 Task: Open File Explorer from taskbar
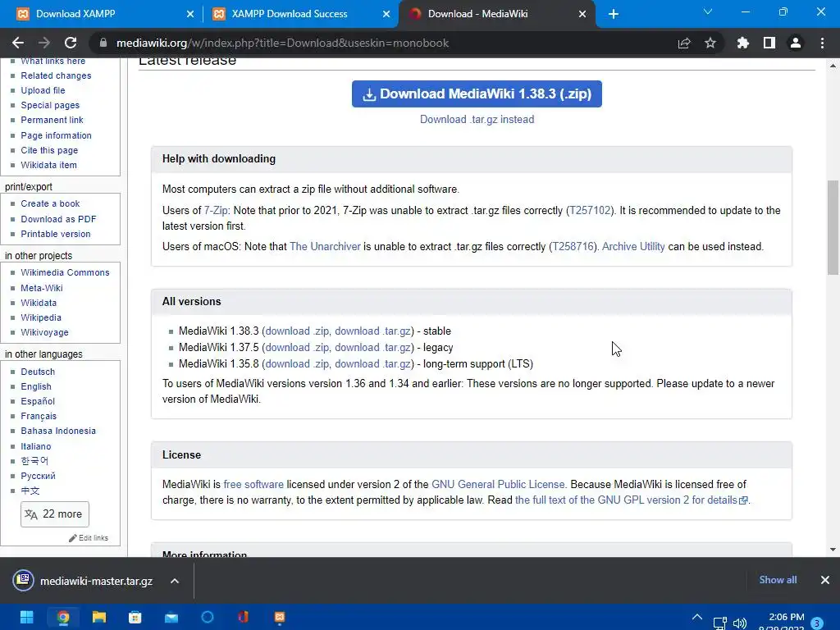(x=99, y=617)
